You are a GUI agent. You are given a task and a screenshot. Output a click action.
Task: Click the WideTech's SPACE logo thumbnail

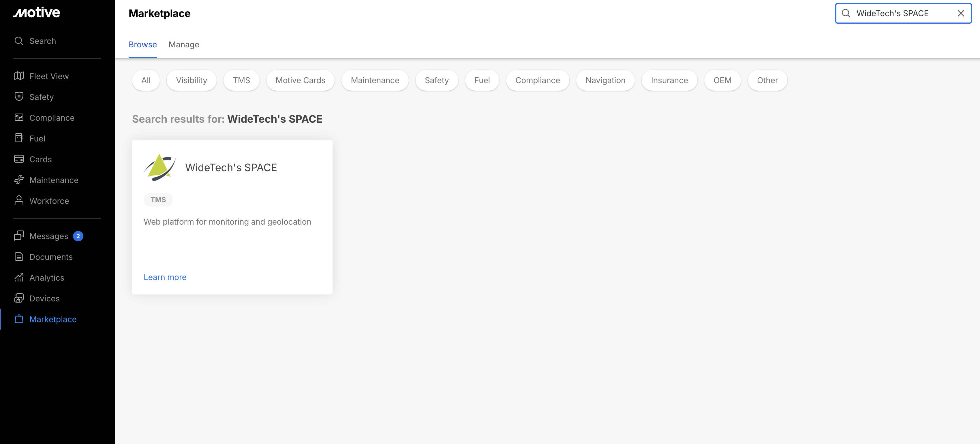pos(160,167)
